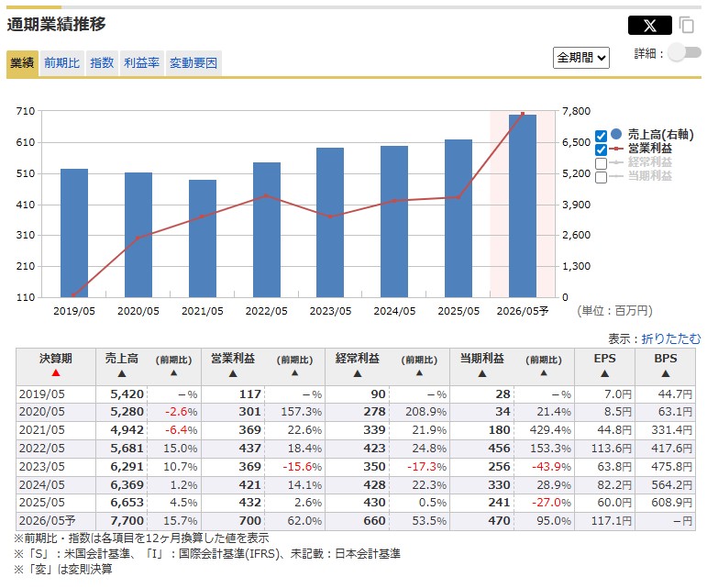Image resolution: width=707 pixels, height=588 pixels.
Task: Switch to the 利益率 tab
Action: [x=141, y=63]
